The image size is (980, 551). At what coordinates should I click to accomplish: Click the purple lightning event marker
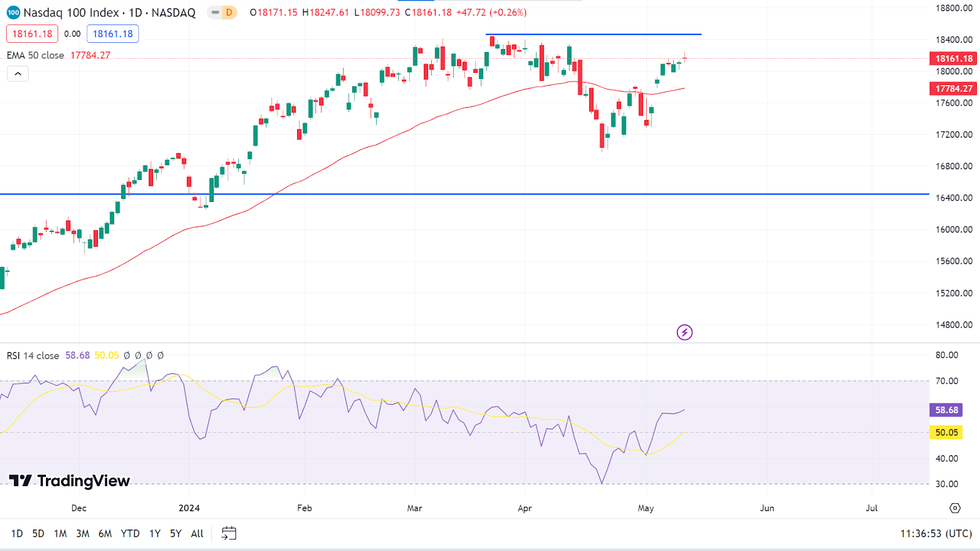click(684, 332)
